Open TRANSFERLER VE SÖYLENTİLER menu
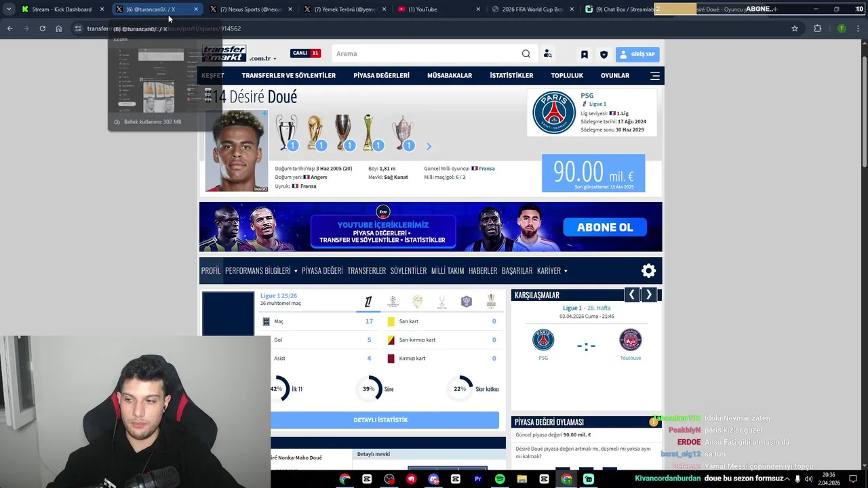 click(289, 75)
